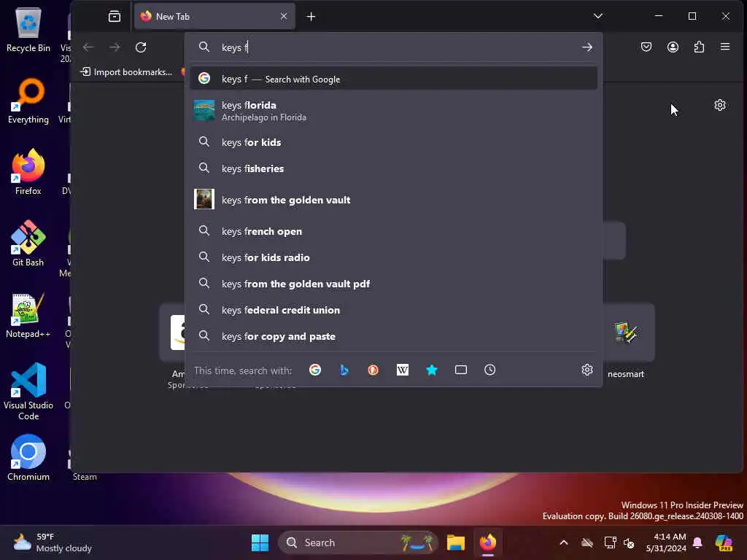Select 'keys federal credit union' suggestion
747x560 pixels.
pos(393,309)
